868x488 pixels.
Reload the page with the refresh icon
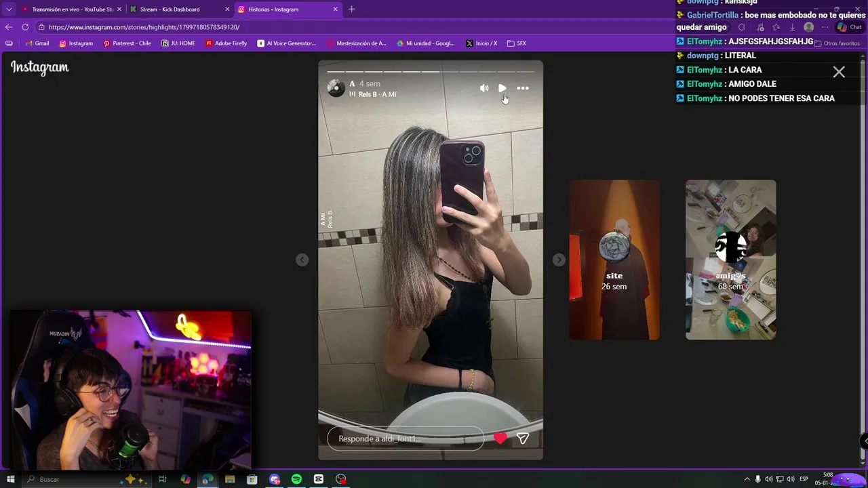25,27
